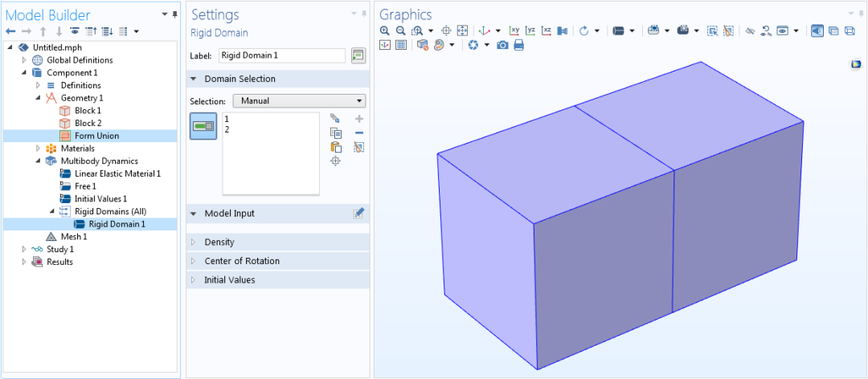Select the Mesh 1 node

pyautogui.click(x=74, y=237)
